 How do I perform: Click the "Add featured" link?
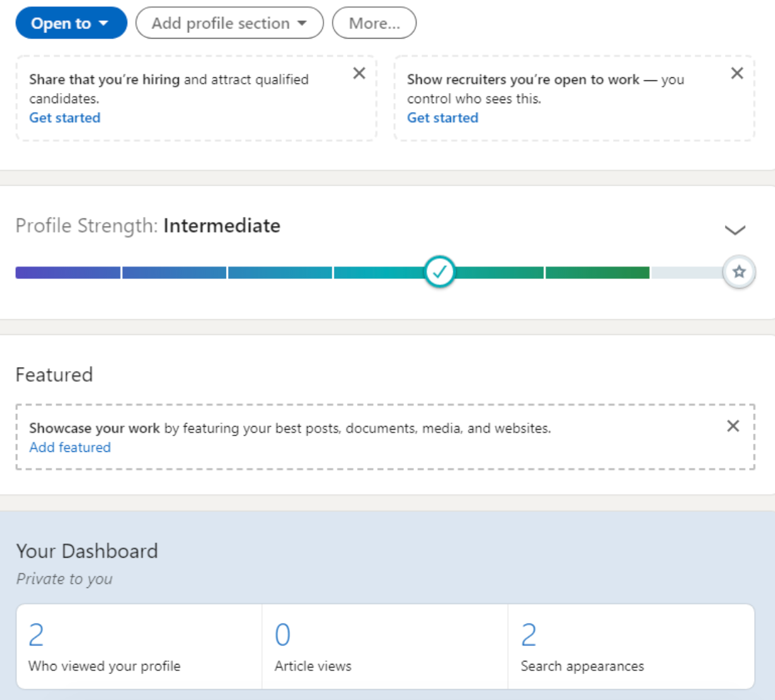70,447
